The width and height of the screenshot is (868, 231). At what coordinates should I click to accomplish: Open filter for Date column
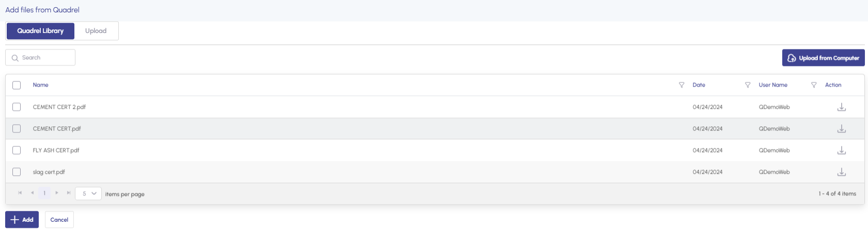click(748, 85)
